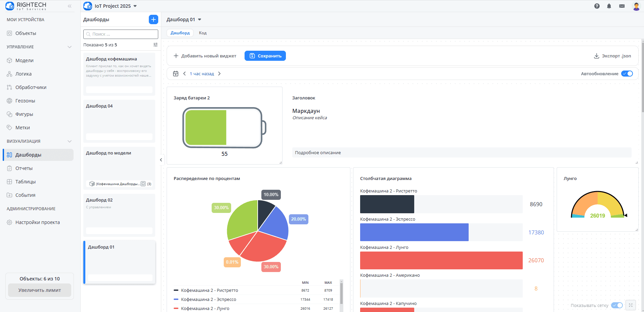Click the Сохранить button

pyautogui.click(x=265, y=55)
